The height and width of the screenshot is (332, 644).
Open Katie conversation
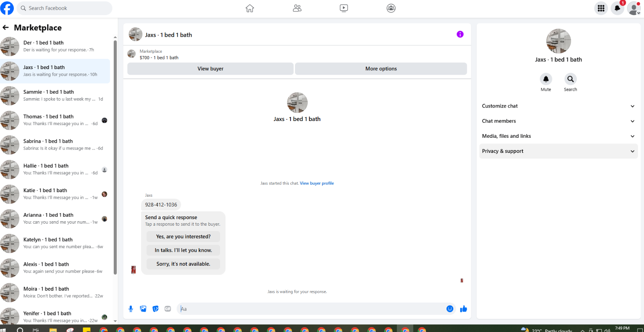click(55, 194)
